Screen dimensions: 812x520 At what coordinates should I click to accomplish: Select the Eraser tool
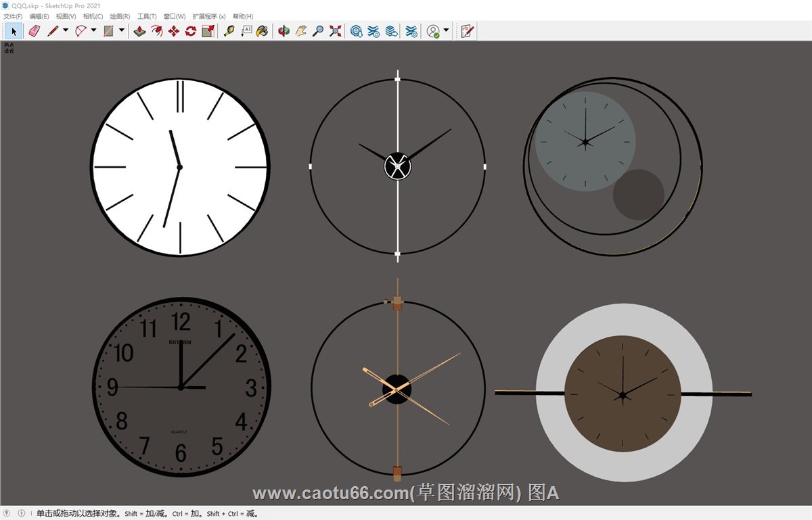(35, 31)
